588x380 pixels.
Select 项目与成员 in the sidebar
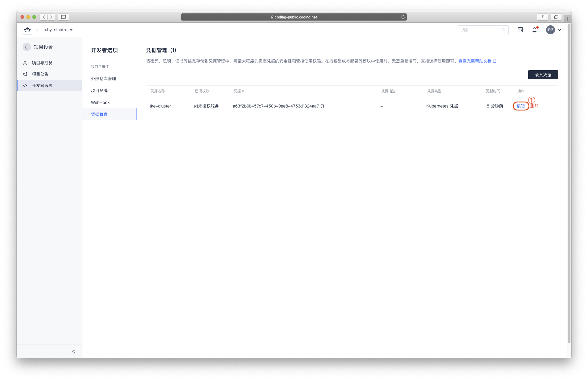(42, 63)
